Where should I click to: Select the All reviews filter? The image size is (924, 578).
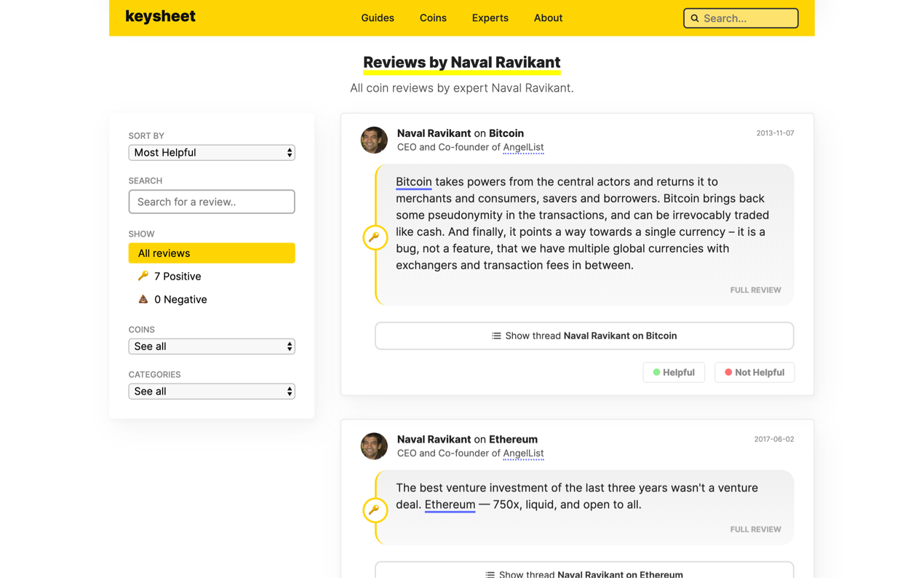coord(212,253)
